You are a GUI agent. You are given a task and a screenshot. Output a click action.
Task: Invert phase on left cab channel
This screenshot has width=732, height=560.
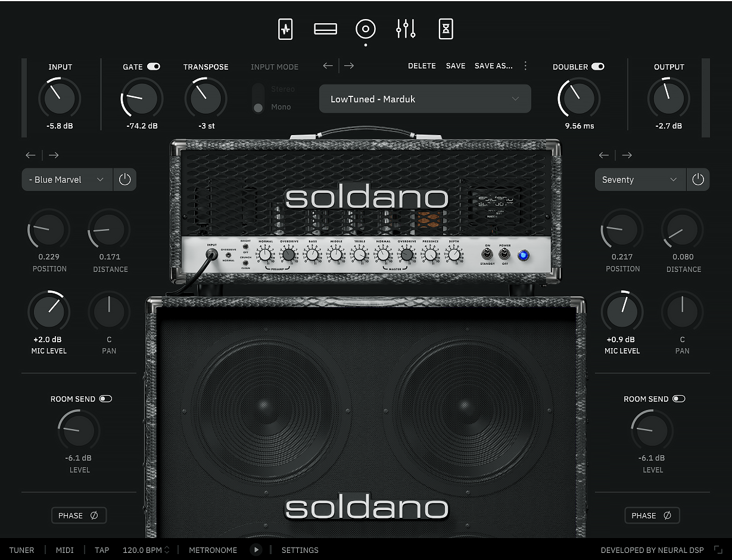click(79, 515)
